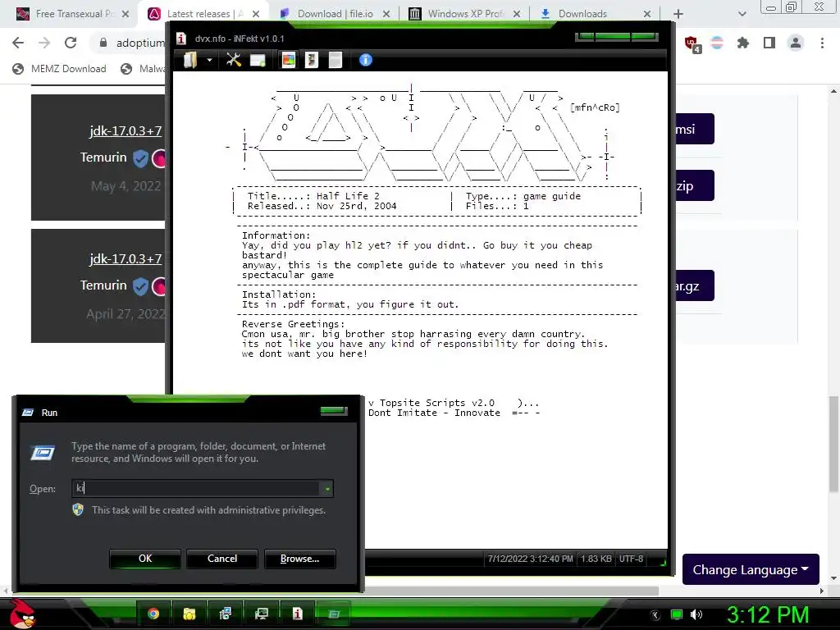
Task: Switch to rendered view mode in iNFekt
Action: tap(288, 59)
